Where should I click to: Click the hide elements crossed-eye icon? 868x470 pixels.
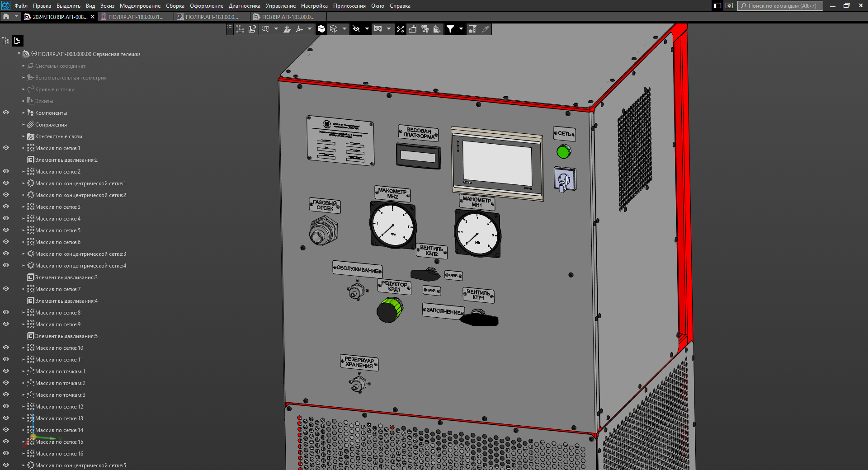[x=356, y=29]
